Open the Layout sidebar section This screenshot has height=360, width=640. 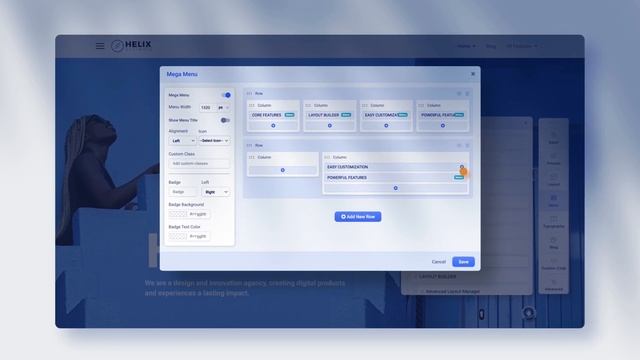coord(553,180)
